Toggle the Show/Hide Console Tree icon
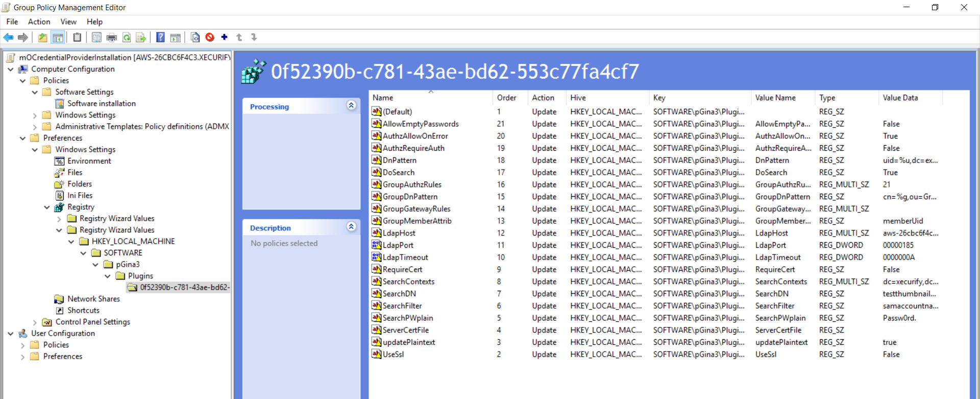 tap(58, 37)
